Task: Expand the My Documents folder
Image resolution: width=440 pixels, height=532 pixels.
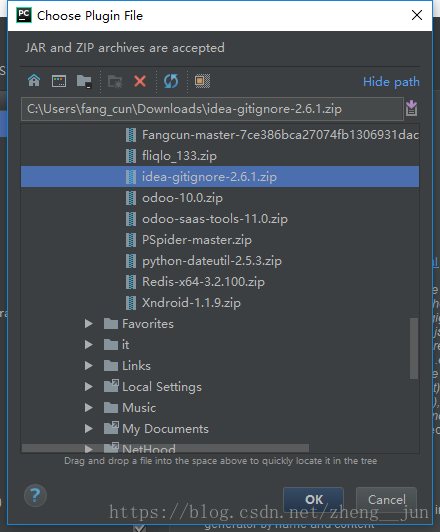Action: [89, 429]
